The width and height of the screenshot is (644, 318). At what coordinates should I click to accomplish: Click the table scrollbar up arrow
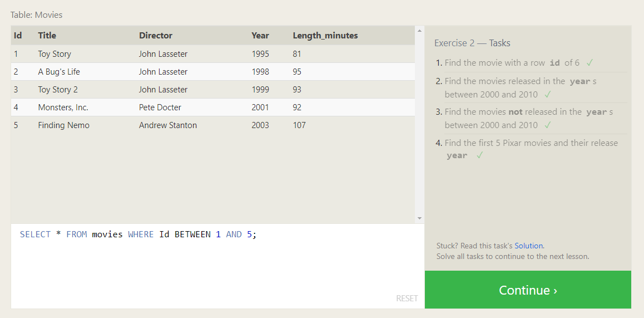point(419,31)
